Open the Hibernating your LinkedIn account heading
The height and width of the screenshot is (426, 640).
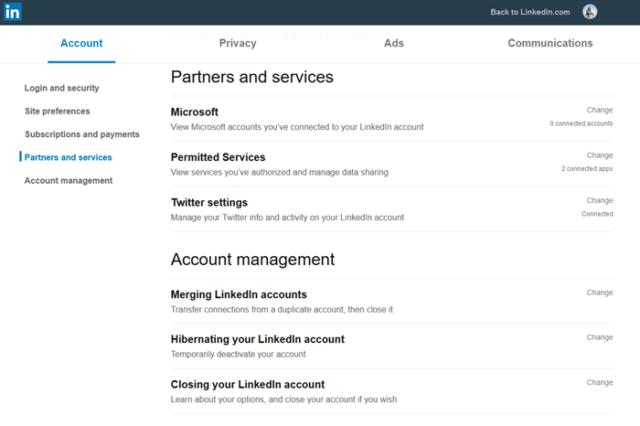[x=257, y=339]
